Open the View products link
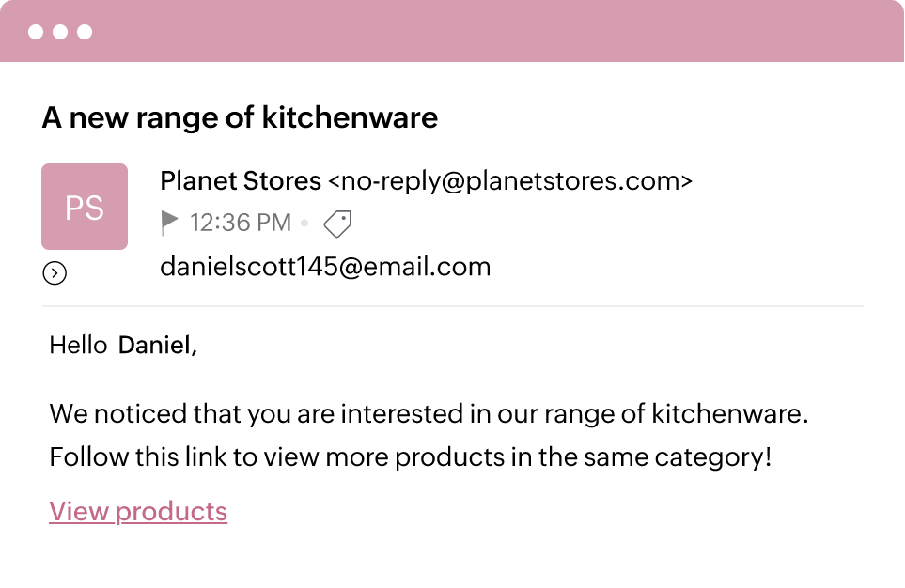The height and width of the screenshot is (588, 905). [x=138, y=512]
